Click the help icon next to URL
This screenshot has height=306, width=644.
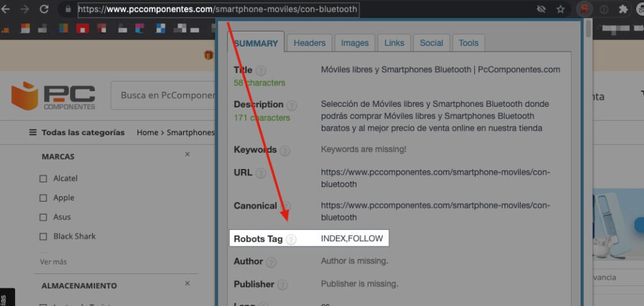click(261, 173)
